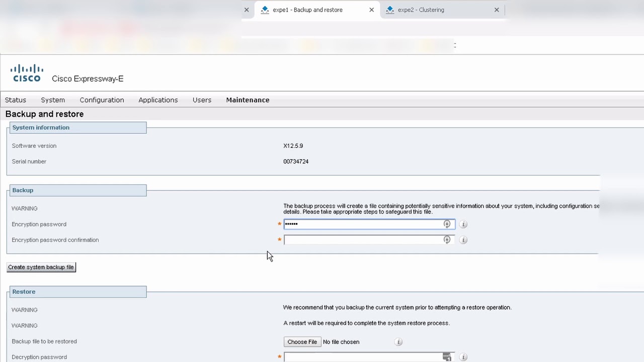Click the restart required warning text
Viewport: 644px width, 362px height.
(x=366, y=323)
